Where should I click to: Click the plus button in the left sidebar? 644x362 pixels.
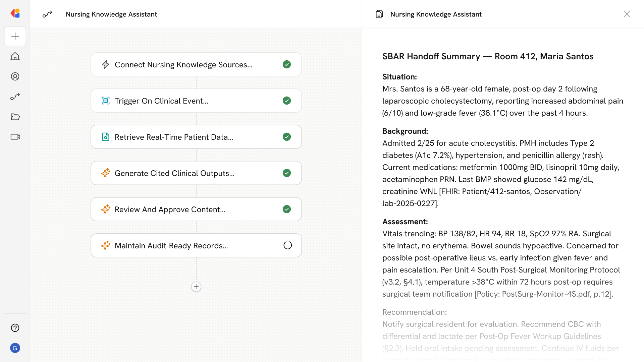click(15, 36)
